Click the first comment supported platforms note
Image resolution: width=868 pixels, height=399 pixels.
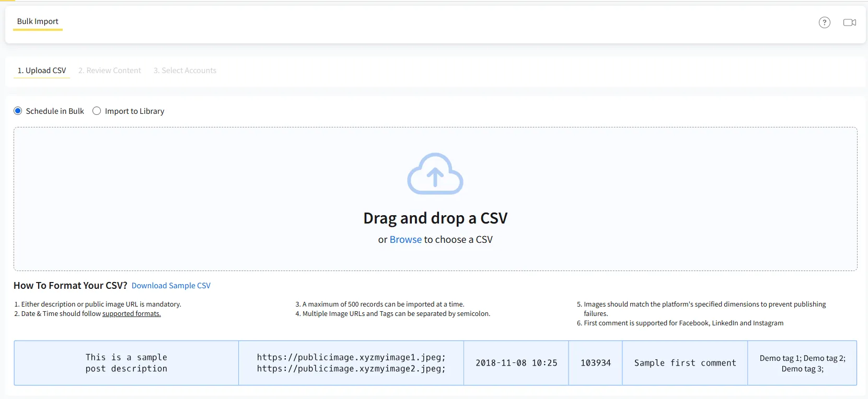click(680, 323)
